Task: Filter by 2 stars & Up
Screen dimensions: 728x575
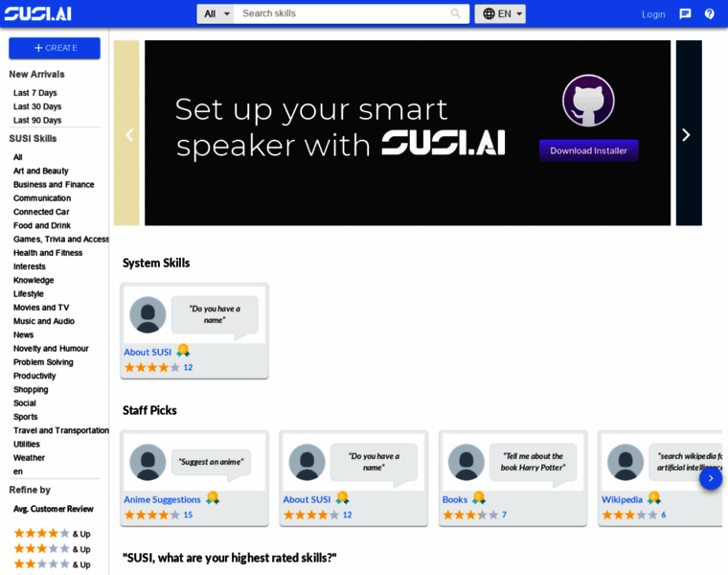Action: (52, 564)
